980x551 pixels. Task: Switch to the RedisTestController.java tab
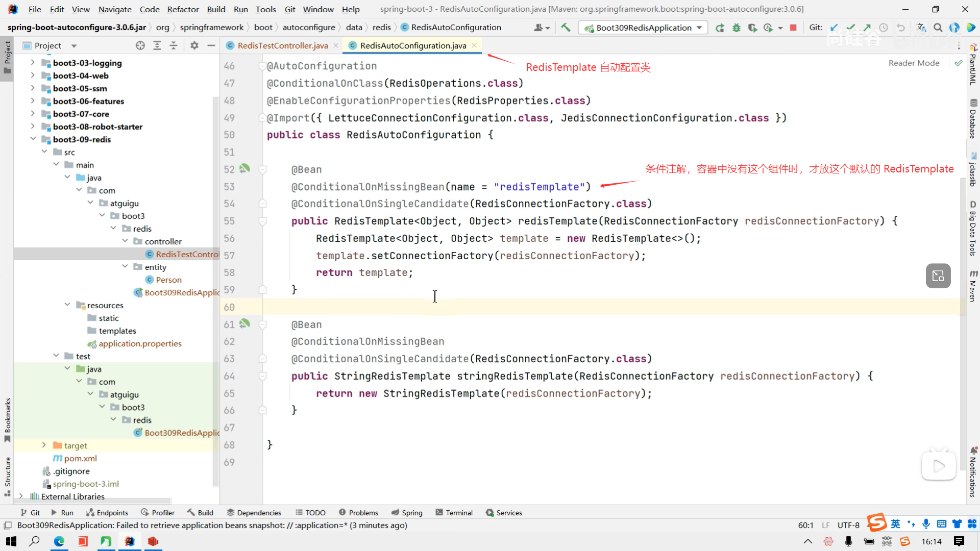(282, 45)
